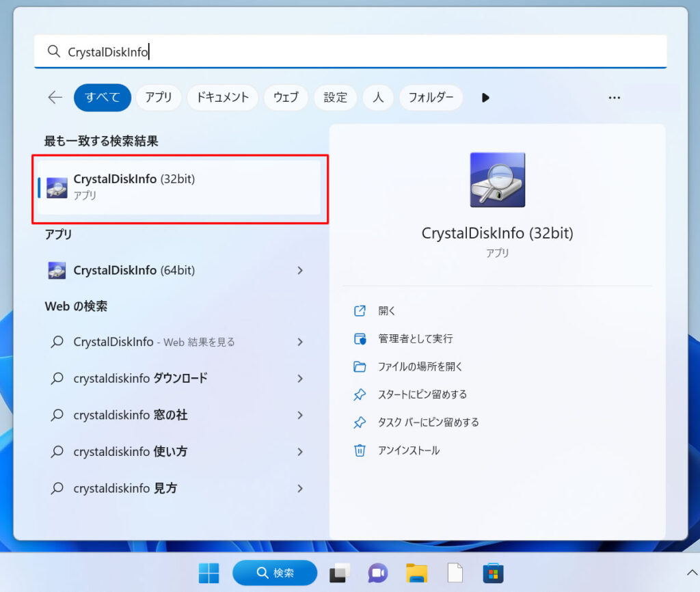The width and height of the screenshot is (700, 592).
Task: Show more filters with the play arrow
Action: click(x=485, y=97)
